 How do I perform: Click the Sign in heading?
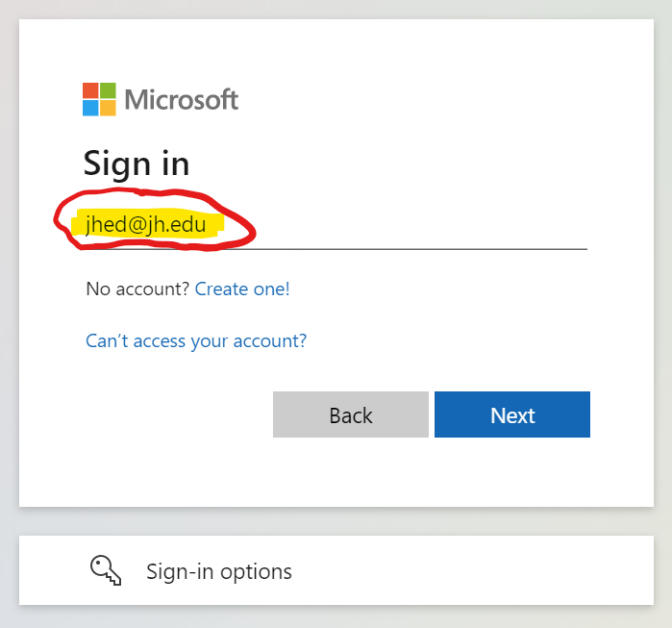coord(137,163)
